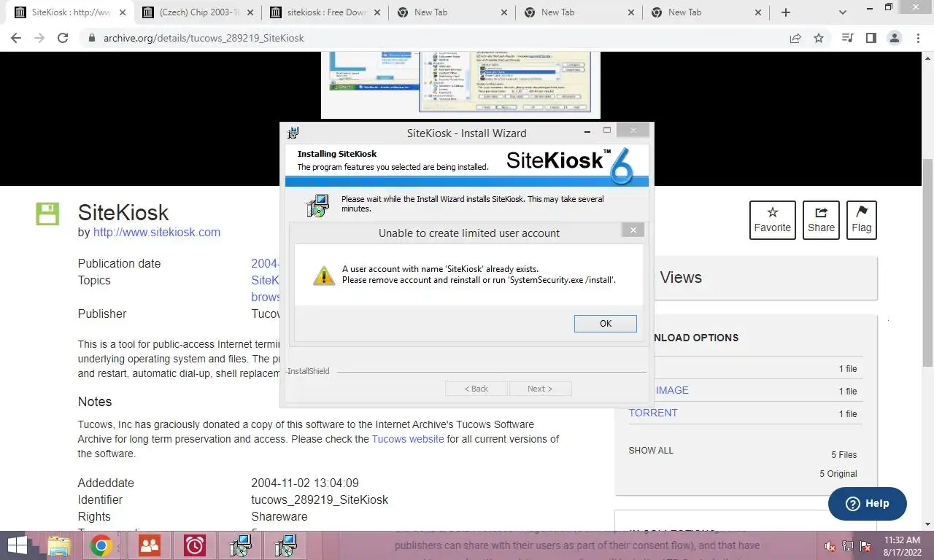The width and height of the screenshot is (934, 560).
Task: Click the '5 Files' count text
Action: (844, 454)
